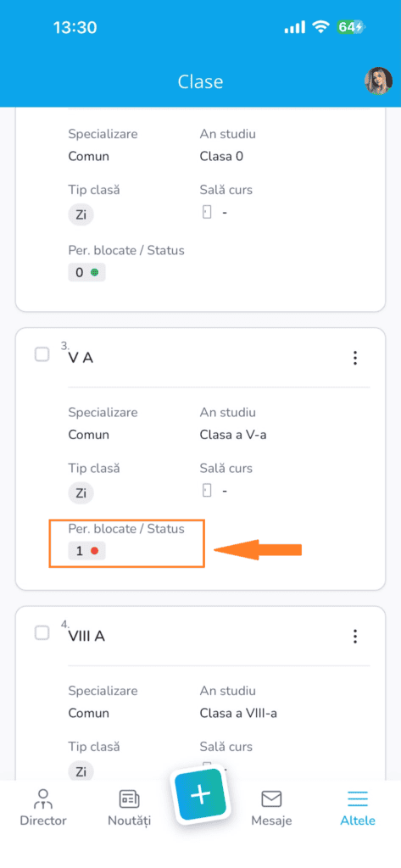Viewport: 401px width, 868px height.
Task: Click the red status dot for V A
Action: [x=94, y=551]
